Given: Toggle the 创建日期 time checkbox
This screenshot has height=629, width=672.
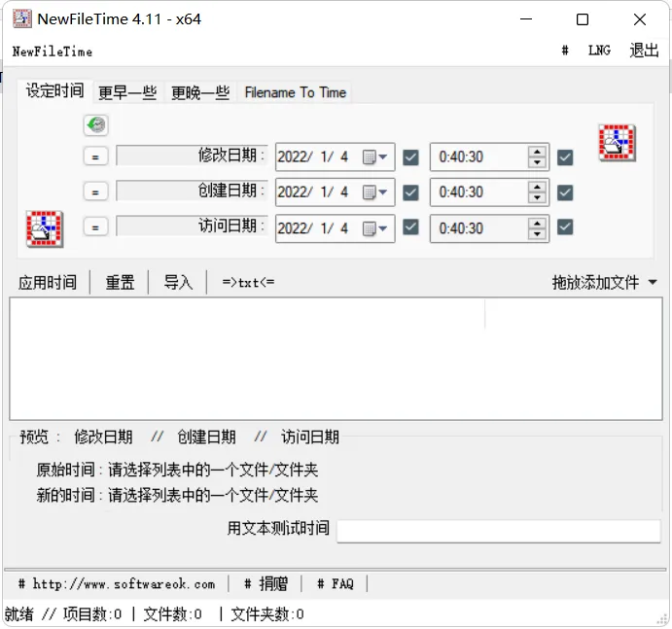Looking at the screenshot, I should click(565, 192).
